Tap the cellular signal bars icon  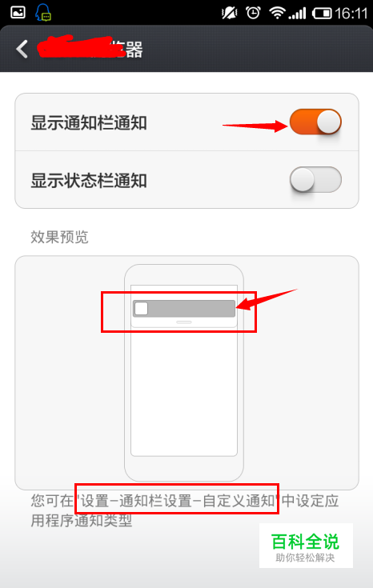(x=297, y=14)
